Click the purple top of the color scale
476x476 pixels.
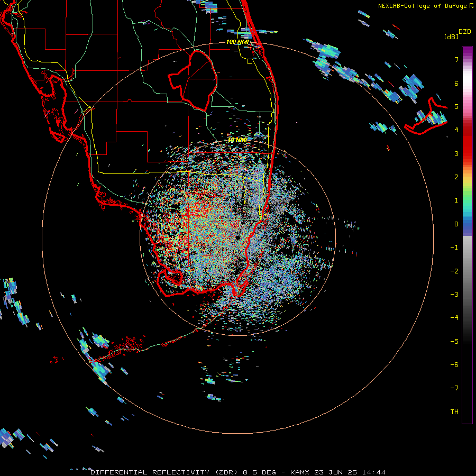[x=467, y=52]
